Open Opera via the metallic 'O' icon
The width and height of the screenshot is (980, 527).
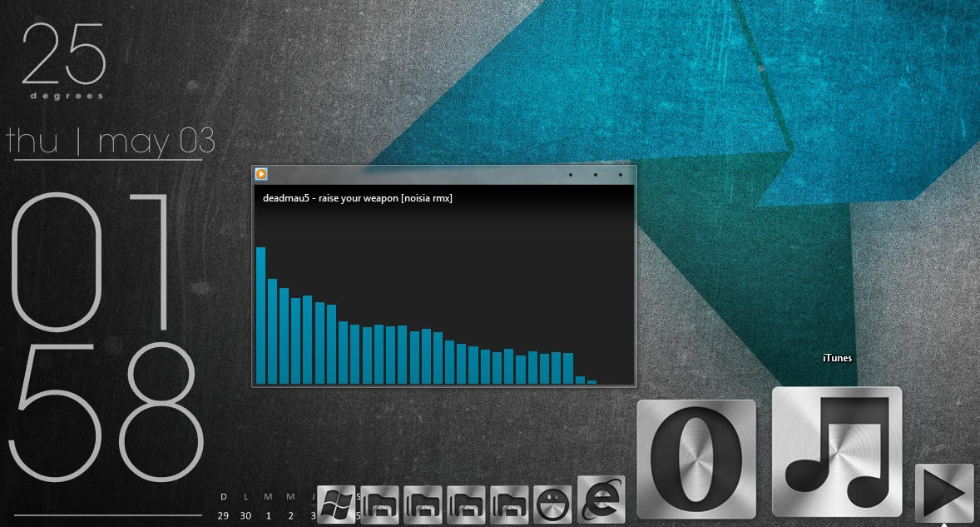[x=695, y=454]
